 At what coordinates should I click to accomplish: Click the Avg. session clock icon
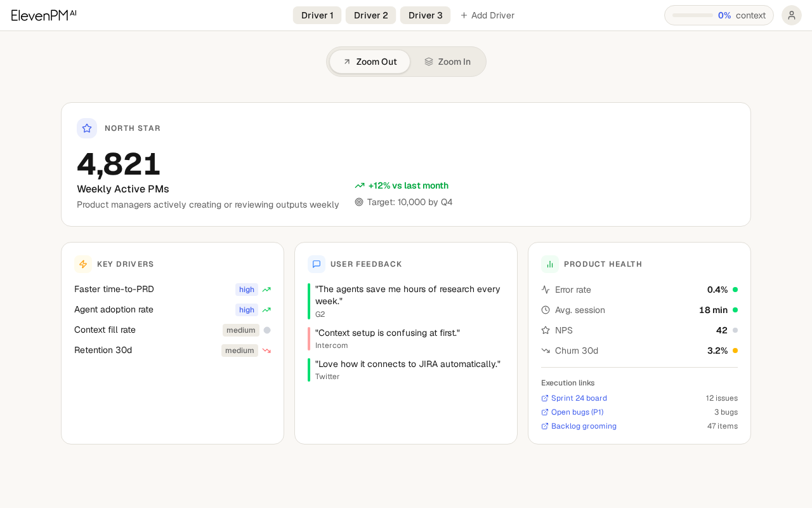tap(546, 310)
